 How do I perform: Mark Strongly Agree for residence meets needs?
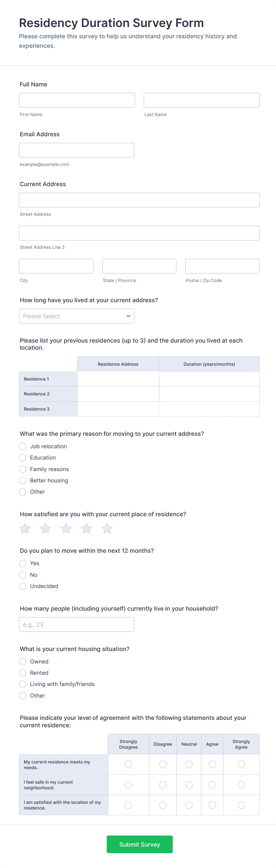pyautogui.click(x=241, y=764)
